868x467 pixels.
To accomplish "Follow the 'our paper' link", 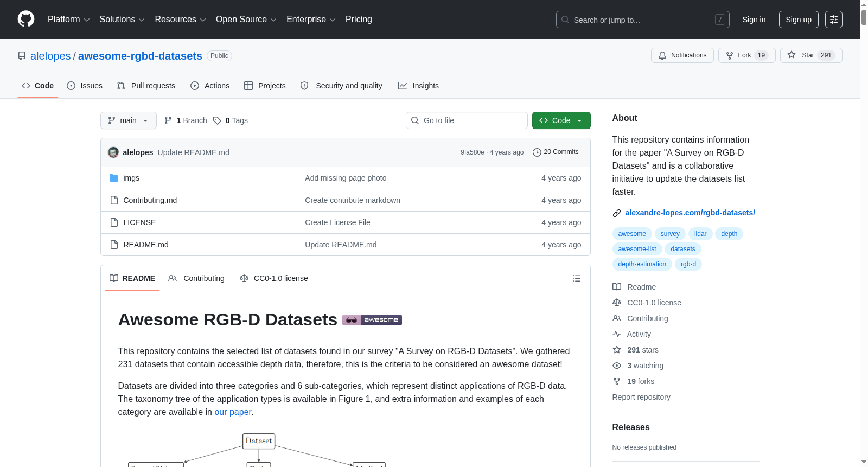I will (x=233, y=412).
